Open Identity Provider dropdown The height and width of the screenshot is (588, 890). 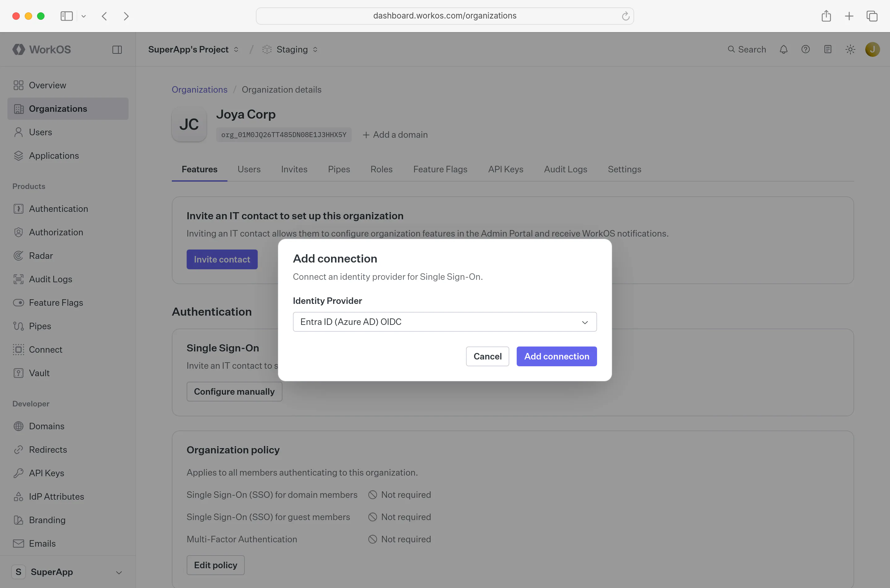pyautogui.click(x=445, y=322)
